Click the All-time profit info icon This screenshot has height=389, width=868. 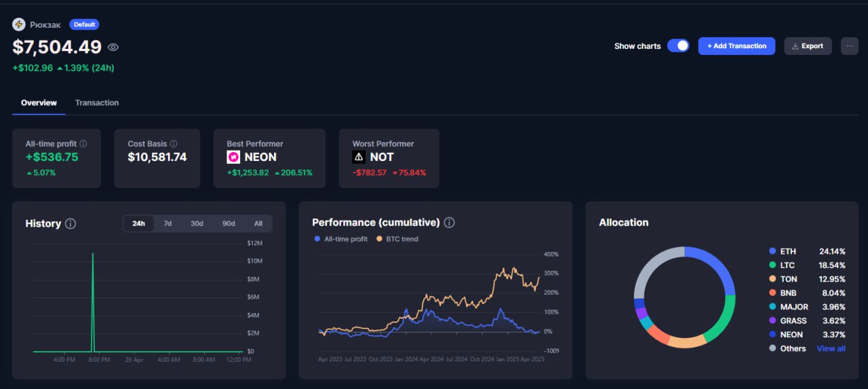click(x=83, y=144)
